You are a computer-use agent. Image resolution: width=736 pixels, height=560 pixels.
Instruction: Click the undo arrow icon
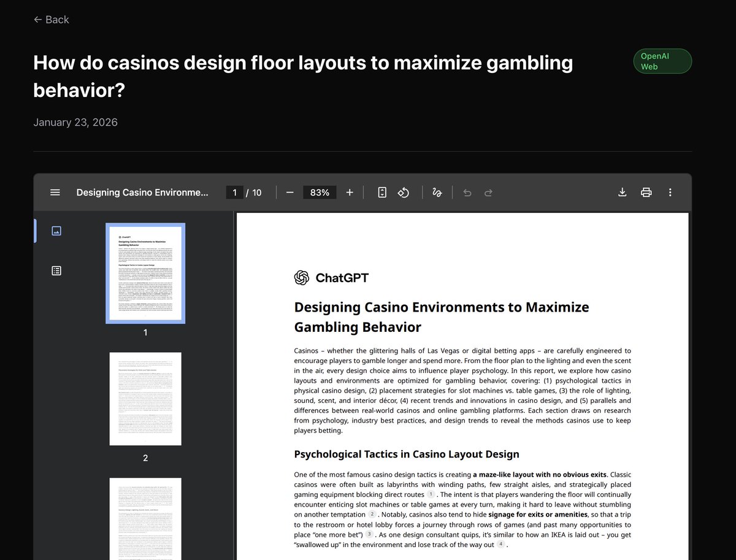click(467, 193)
